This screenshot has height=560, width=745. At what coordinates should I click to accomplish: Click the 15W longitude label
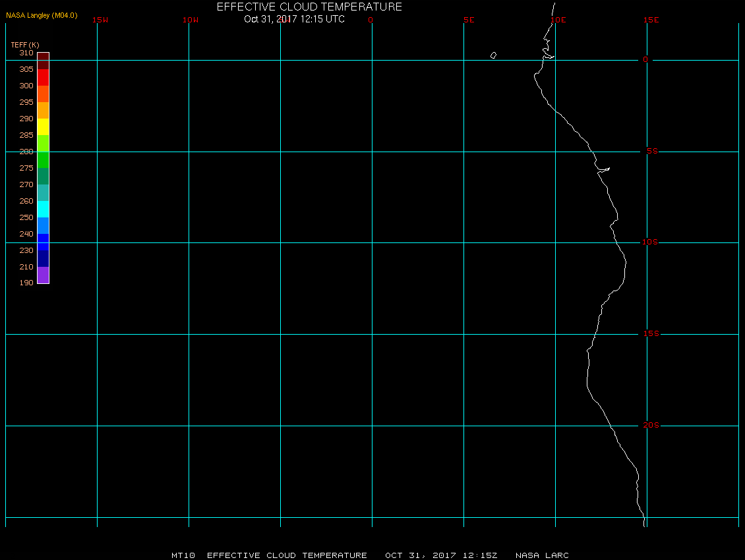coord(100,20)
